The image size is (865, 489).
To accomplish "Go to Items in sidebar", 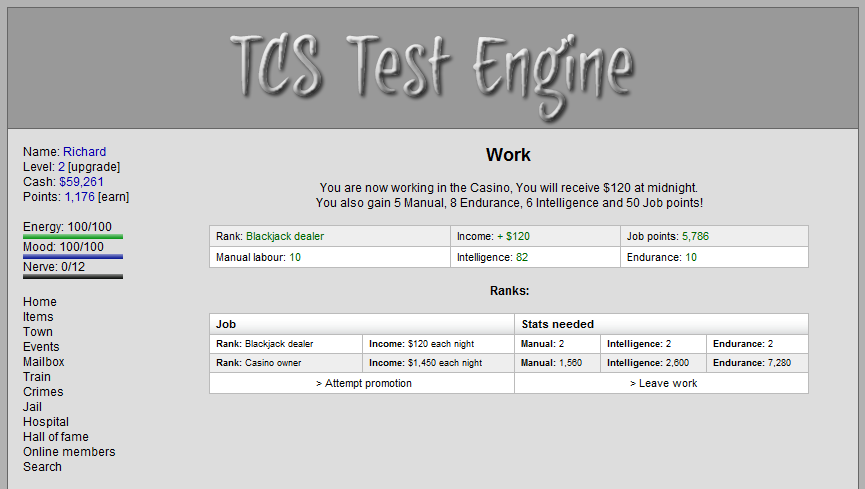I will click(x=38, y=317).
